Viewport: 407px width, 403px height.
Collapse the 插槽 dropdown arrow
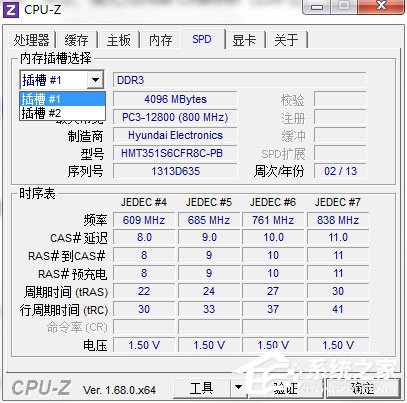point(95,80)
